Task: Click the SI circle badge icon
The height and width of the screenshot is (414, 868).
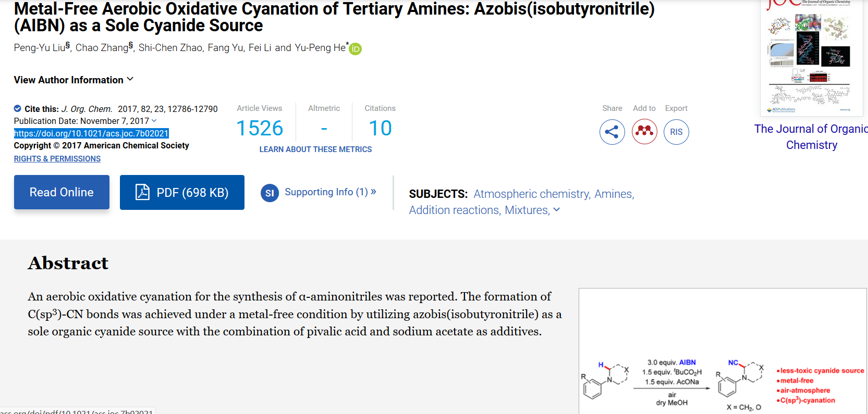Action: (x=270, y=193)
